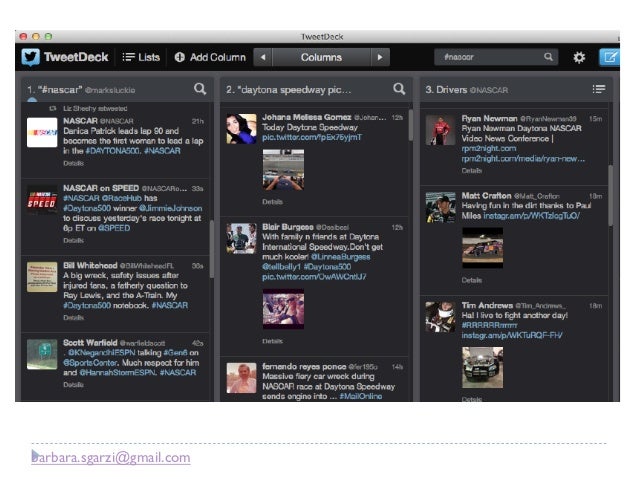The width and height of the screenshot is (638, 479).
Task: Open NASCAR on SPEED avatar
Action: [42, 200]
